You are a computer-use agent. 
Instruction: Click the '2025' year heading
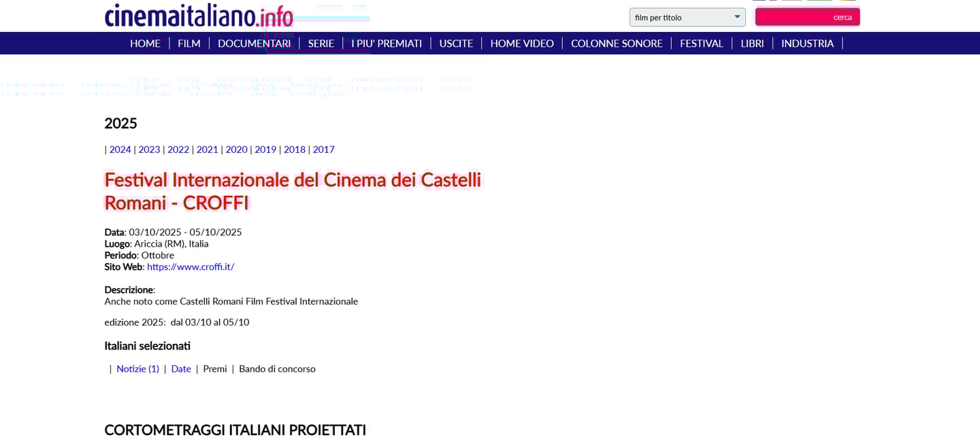coord(121,124)
